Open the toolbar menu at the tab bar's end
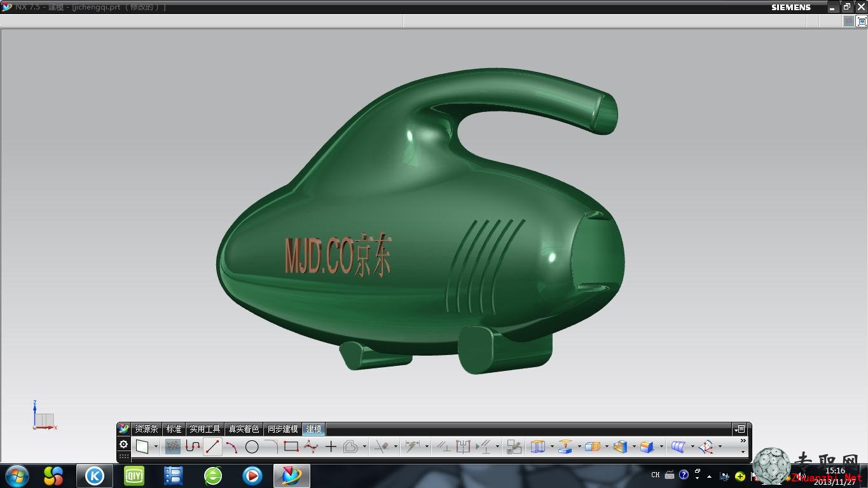This screenshot has height=488, width=868. [739, 429]
